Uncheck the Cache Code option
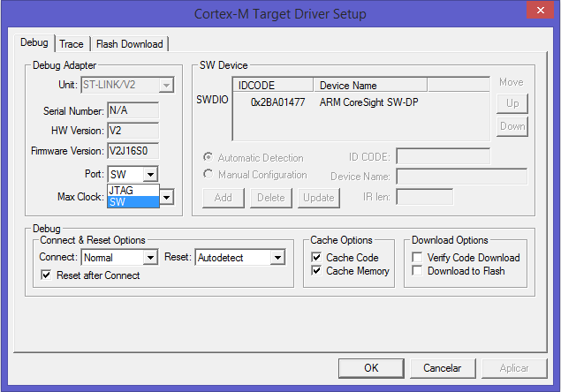The width and height of the screenshot is (561, 392). (x=317, y=258)
